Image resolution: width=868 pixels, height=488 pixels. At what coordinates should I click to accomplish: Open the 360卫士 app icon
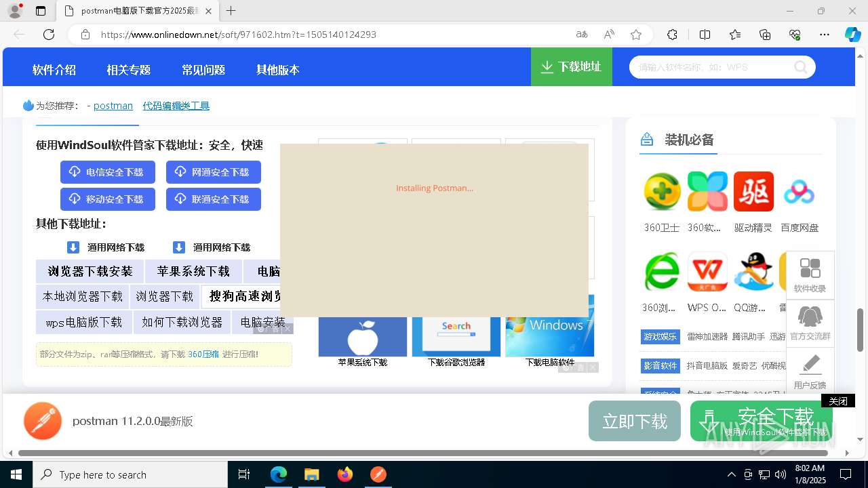(x=662, y=191)
